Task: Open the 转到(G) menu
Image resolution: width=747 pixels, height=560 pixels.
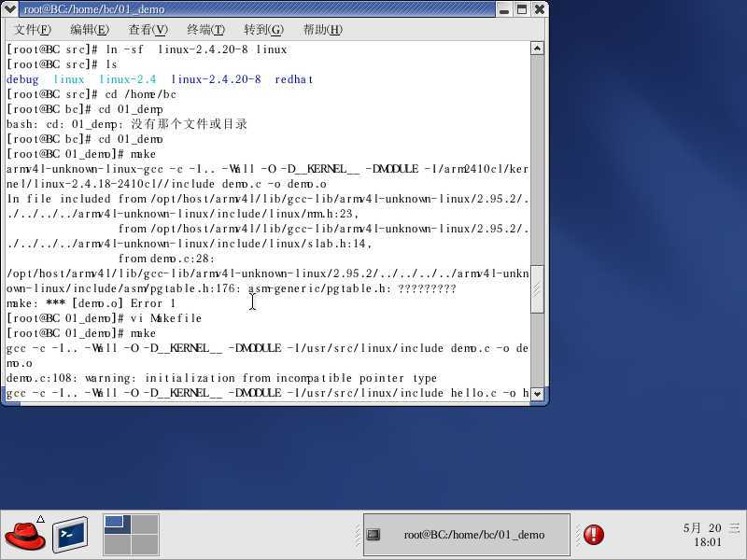Action: coord(263,30)
